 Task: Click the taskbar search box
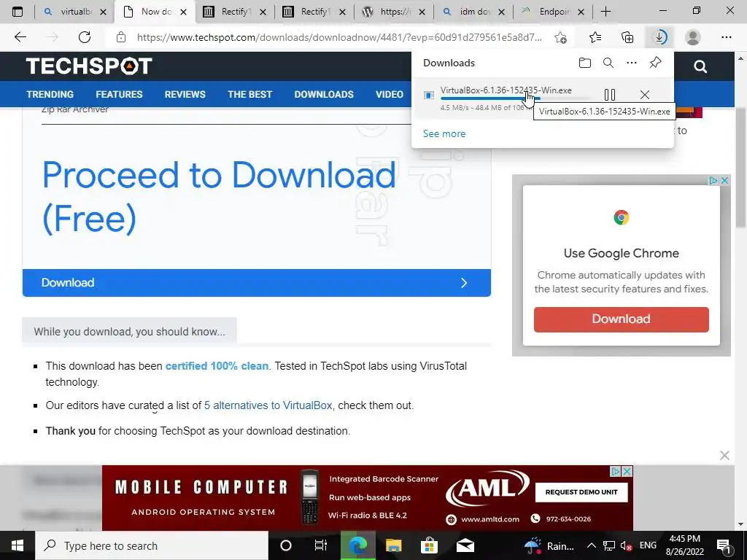coord(152,545)
